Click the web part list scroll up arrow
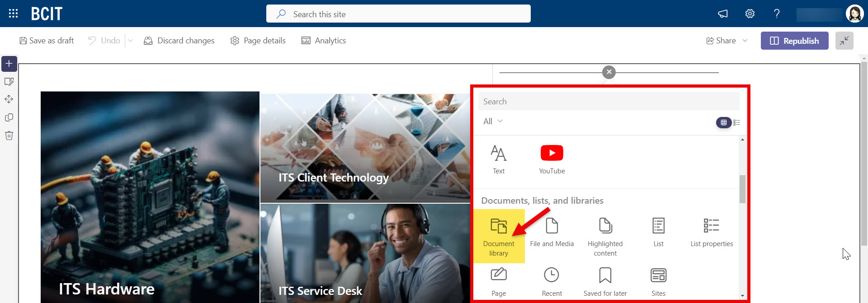Image resolution: width=868 pixels, height=303 pixels. tap(742, 140)
